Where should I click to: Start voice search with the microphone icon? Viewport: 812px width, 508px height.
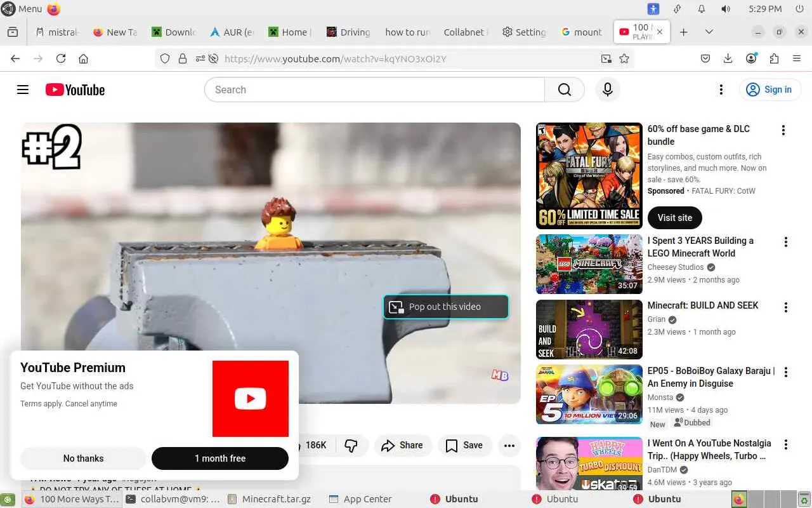pos(607,90)
